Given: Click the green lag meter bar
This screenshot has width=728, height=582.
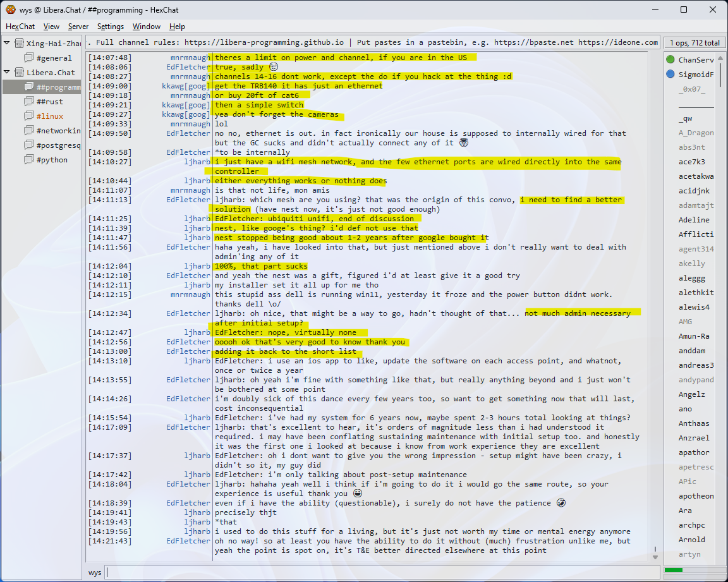Looking at the screenshot, I should click(674, 570).
